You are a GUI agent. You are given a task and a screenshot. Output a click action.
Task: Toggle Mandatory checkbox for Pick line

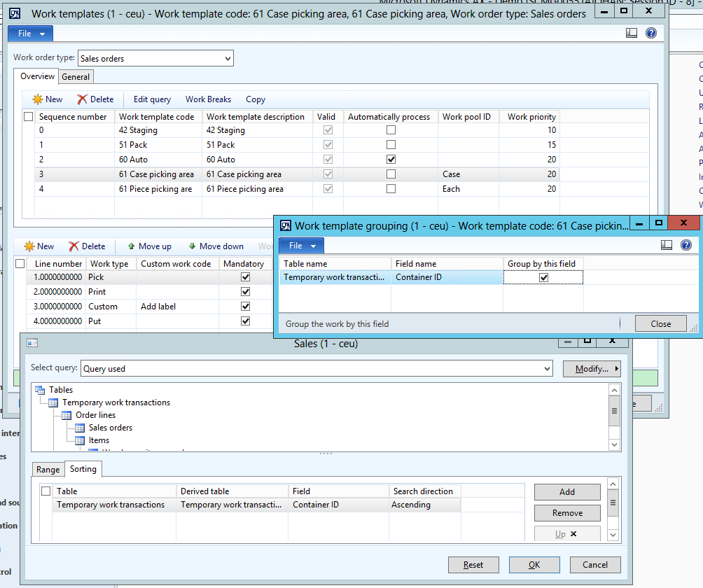tap(245, 277)
